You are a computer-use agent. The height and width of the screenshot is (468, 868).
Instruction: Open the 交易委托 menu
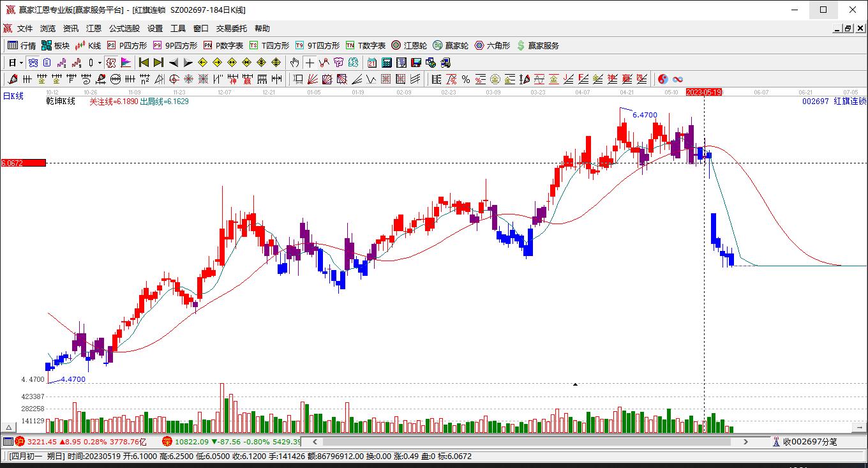point(232,28)
